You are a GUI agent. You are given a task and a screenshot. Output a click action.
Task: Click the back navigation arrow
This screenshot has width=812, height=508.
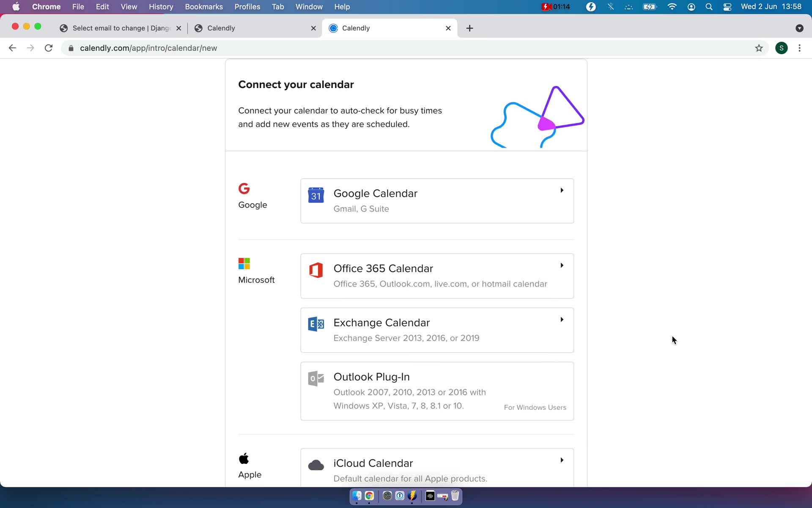pos(12,48)
